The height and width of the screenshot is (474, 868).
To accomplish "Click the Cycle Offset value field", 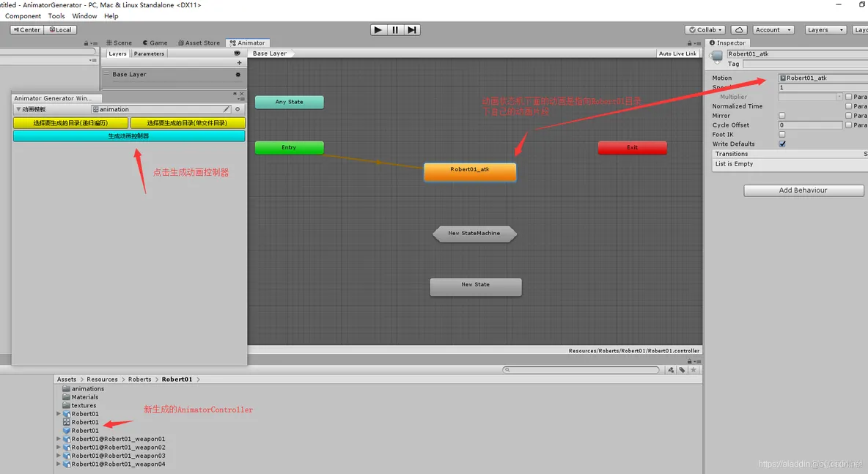I will click(x=810, y=125).
